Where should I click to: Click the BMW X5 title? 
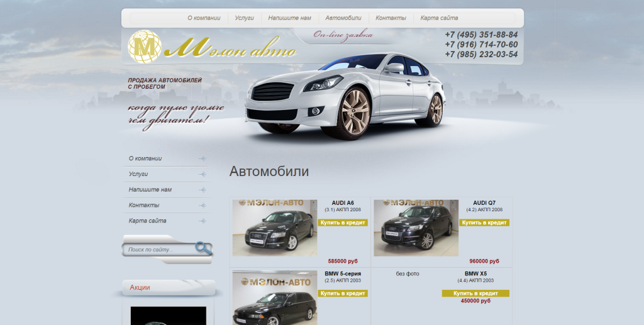click(475, 273)
